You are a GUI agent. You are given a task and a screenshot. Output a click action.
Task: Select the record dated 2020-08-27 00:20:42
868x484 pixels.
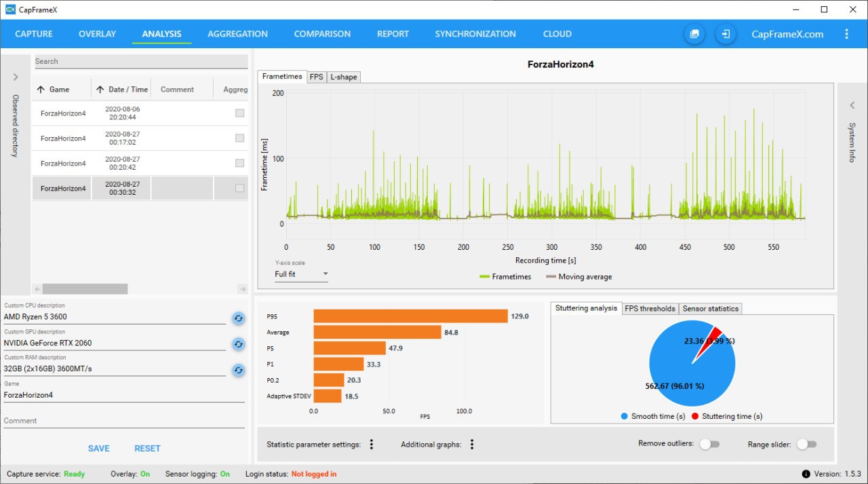[140, 164]
